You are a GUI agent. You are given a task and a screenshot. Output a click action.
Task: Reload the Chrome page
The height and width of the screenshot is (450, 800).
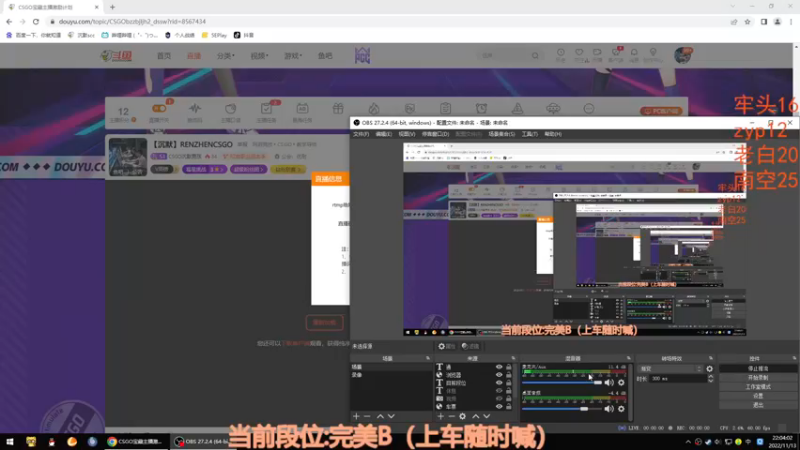coord(36,21)
